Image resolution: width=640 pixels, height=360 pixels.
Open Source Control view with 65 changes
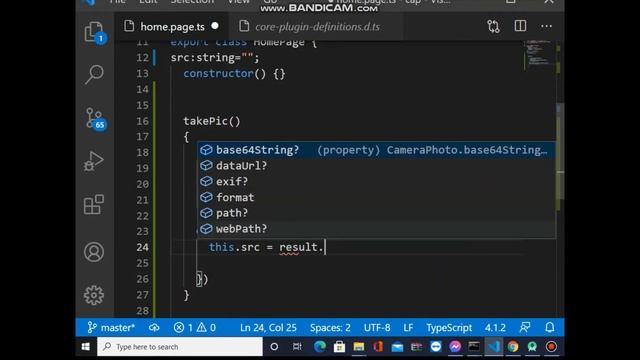[x=95, y=119]
